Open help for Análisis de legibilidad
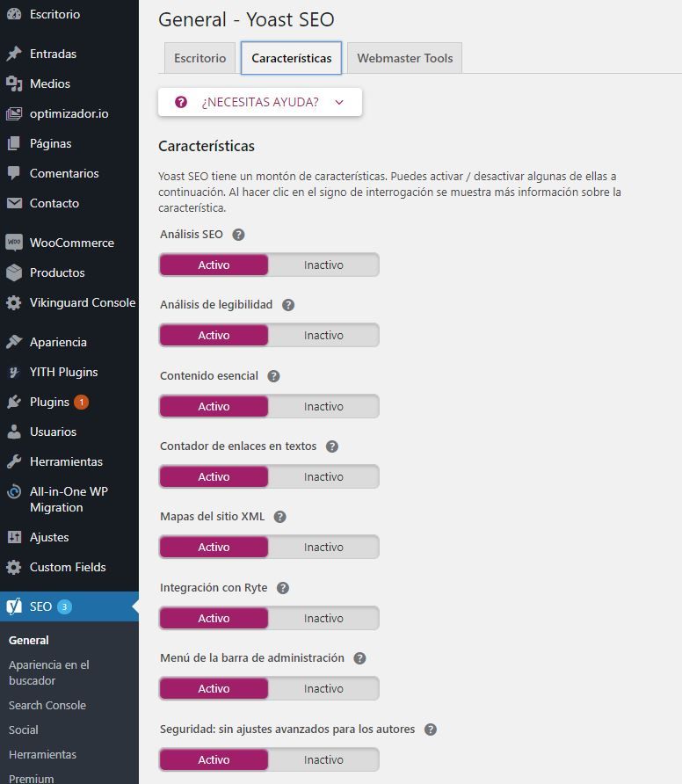 [288, 305]
